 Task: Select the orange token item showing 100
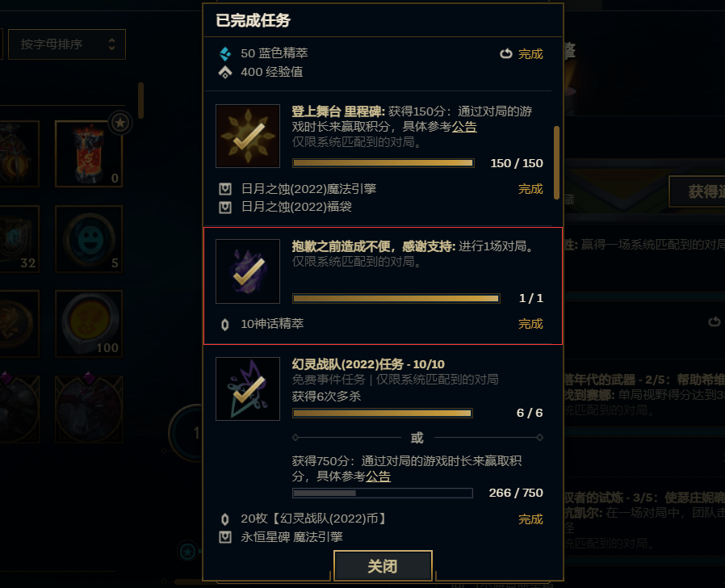[x=89, y=323]
